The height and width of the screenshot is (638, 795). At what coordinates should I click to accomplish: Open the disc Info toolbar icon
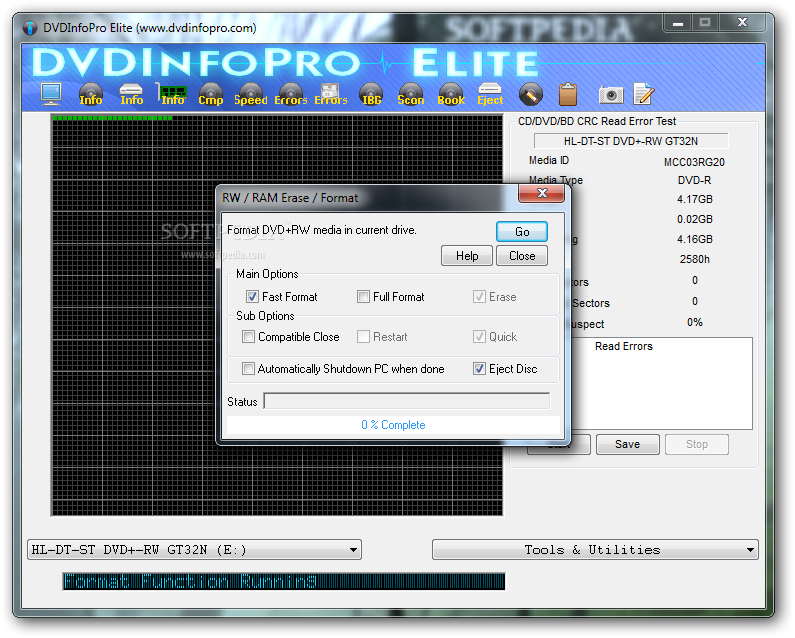point(91,94)
